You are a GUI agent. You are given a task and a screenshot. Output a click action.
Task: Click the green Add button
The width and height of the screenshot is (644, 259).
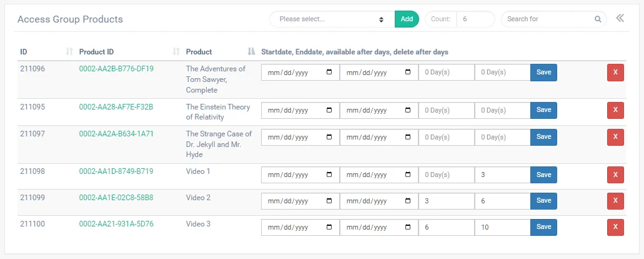tap(407, 19)
